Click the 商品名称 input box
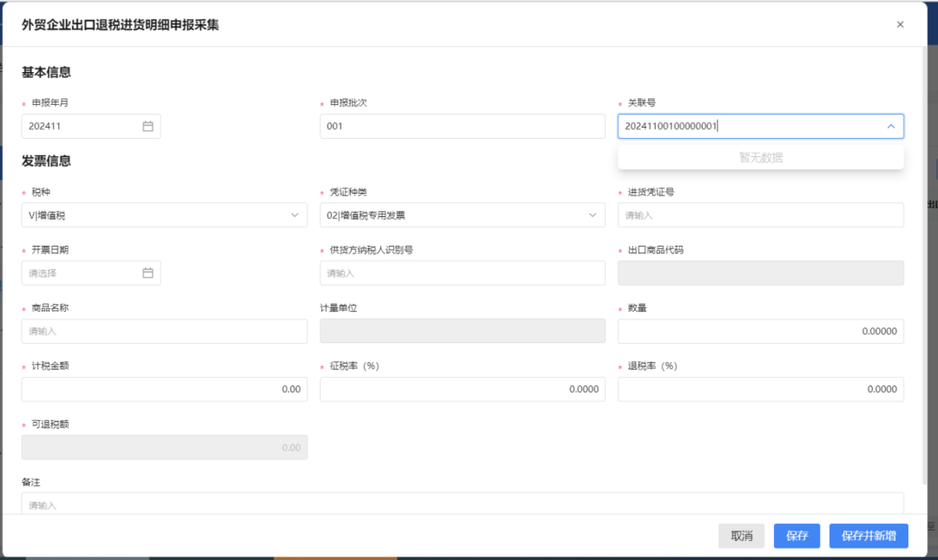 click(164, 331)
